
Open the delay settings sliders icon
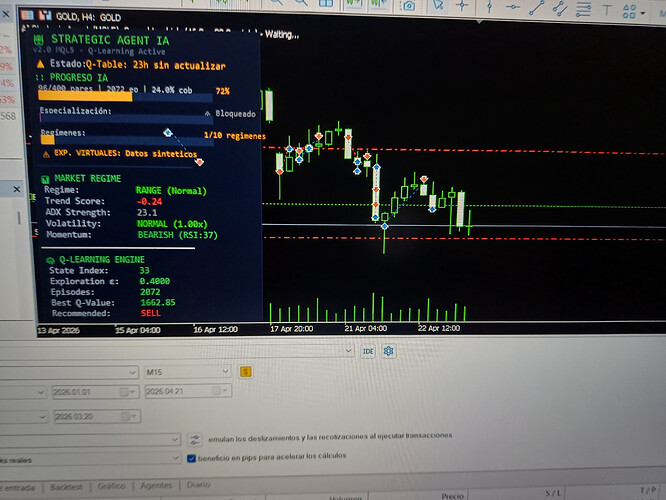195,439
